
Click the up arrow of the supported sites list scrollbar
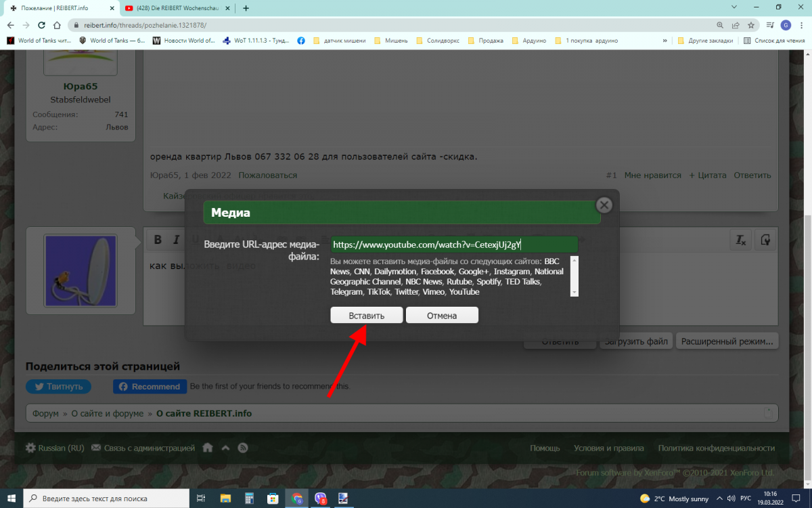pos(574,259)
